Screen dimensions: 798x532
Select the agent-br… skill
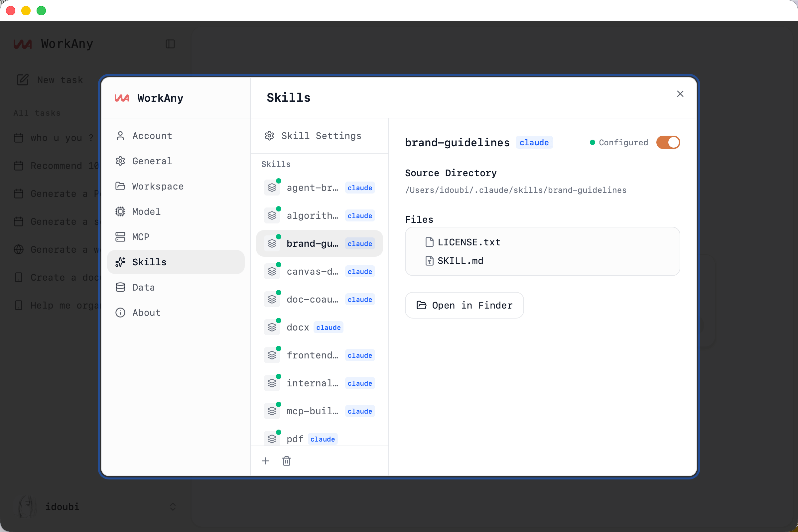pos(319,188)
